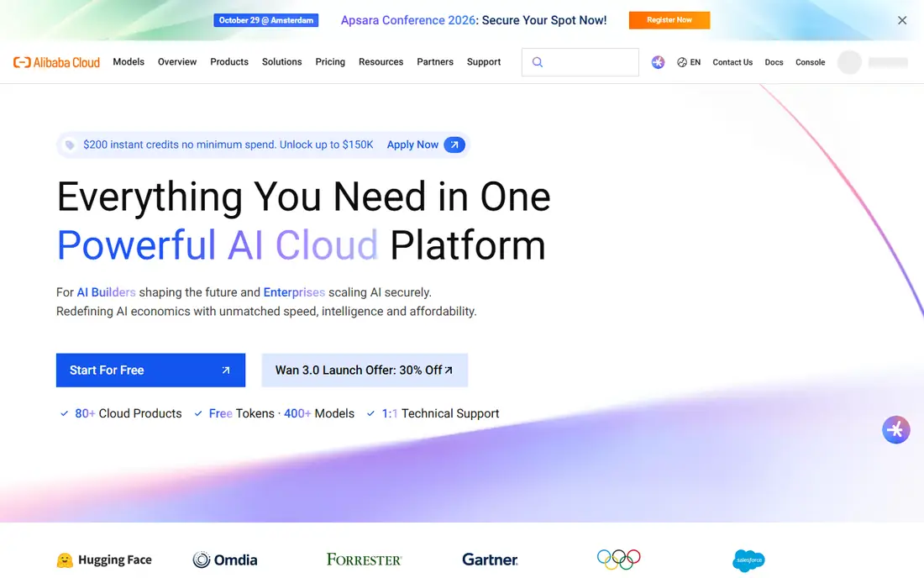Click the Gartner logo
Viewport: 924px width, 578px height.
click(x=490, y=560)
